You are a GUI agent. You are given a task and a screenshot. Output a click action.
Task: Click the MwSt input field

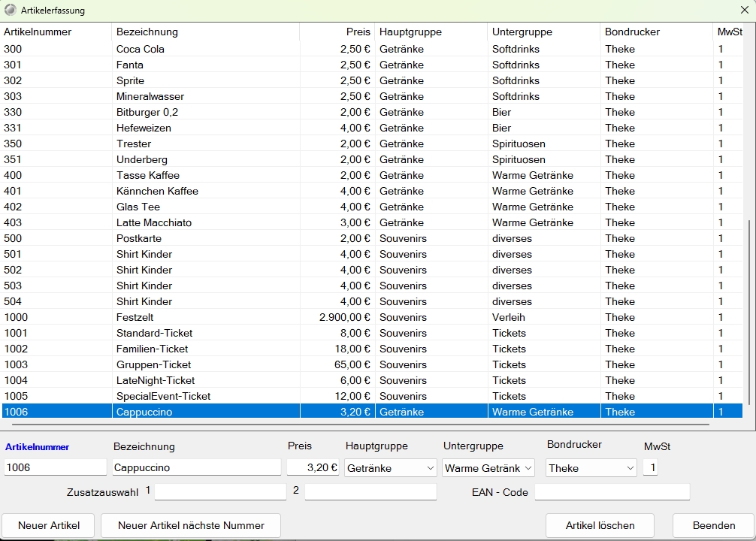pos(650,467)
